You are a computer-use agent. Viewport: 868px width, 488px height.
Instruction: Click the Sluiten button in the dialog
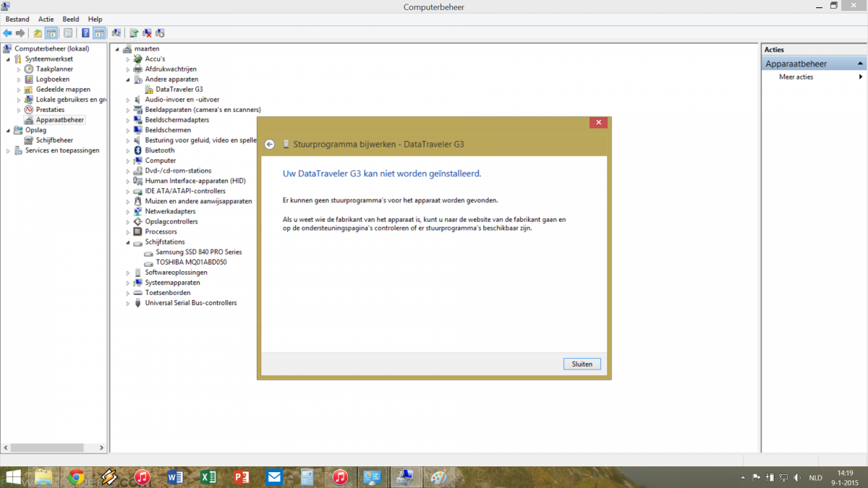(x=582, y=364)
